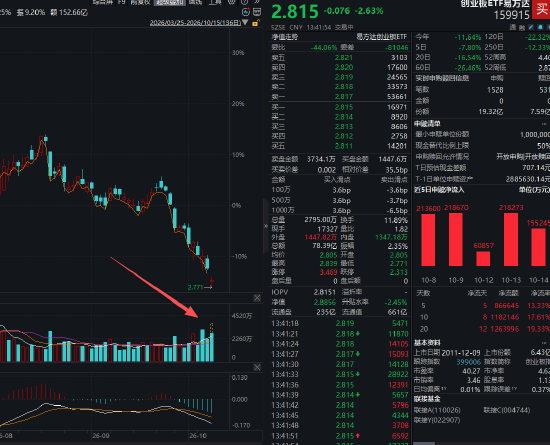This screenshot has width=550, height=445.
Task: Open tracked index link 399006
Action: pos(469,362)
